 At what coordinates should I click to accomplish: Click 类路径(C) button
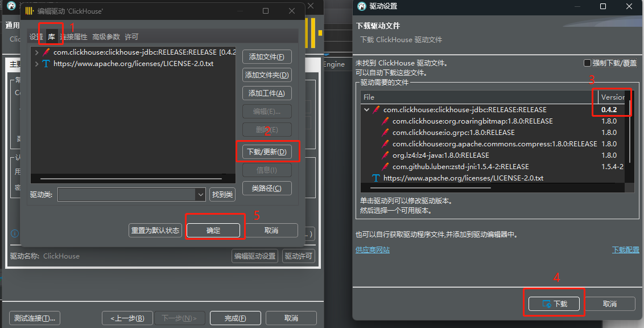tap(267, 188)
